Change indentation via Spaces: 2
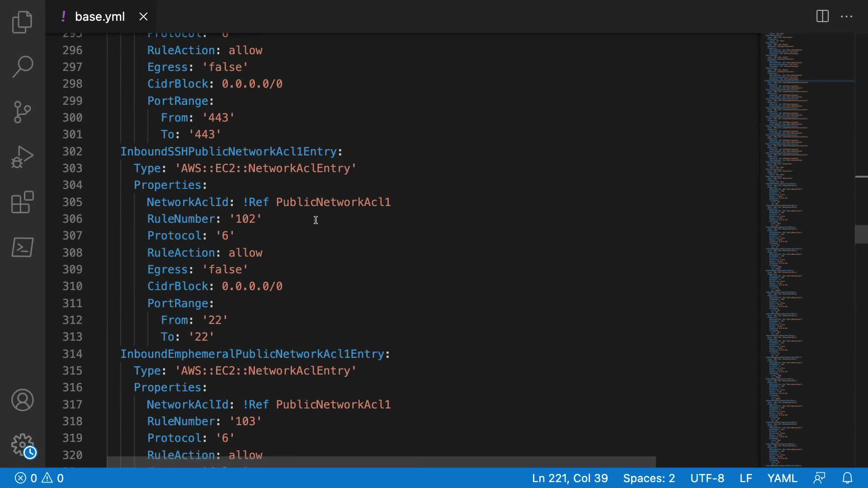Viewport: 868px width, 488px height. [x=649, y=478]
